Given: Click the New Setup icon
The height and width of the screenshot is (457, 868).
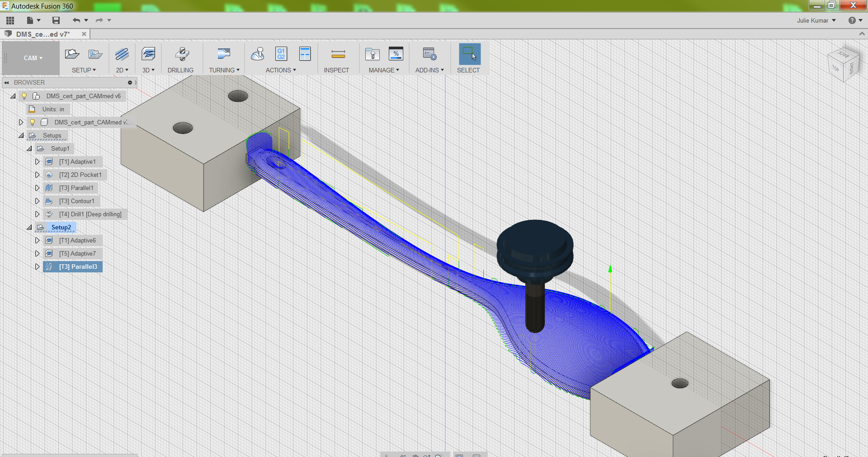Looking at the screenshot, I should (72, 54).
